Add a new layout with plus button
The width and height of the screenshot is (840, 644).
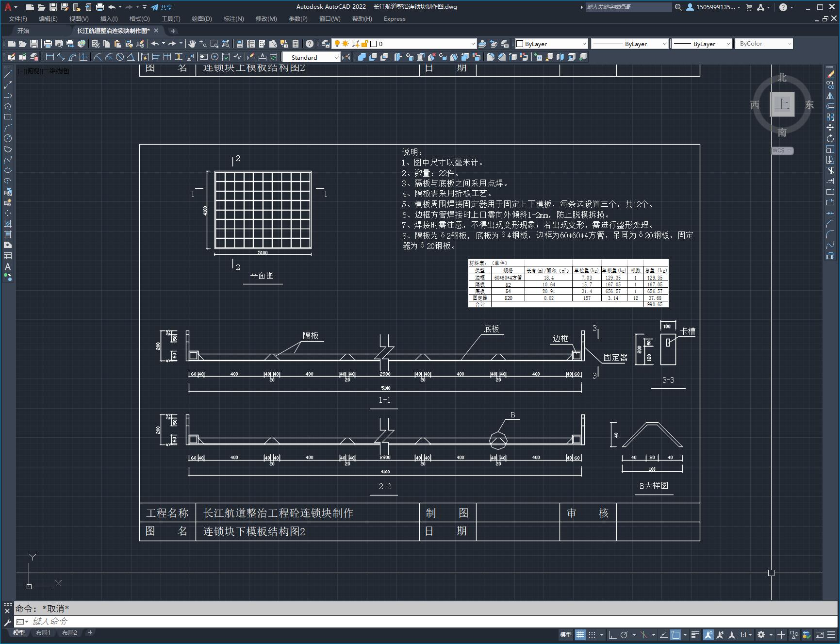tap(90, 632)
